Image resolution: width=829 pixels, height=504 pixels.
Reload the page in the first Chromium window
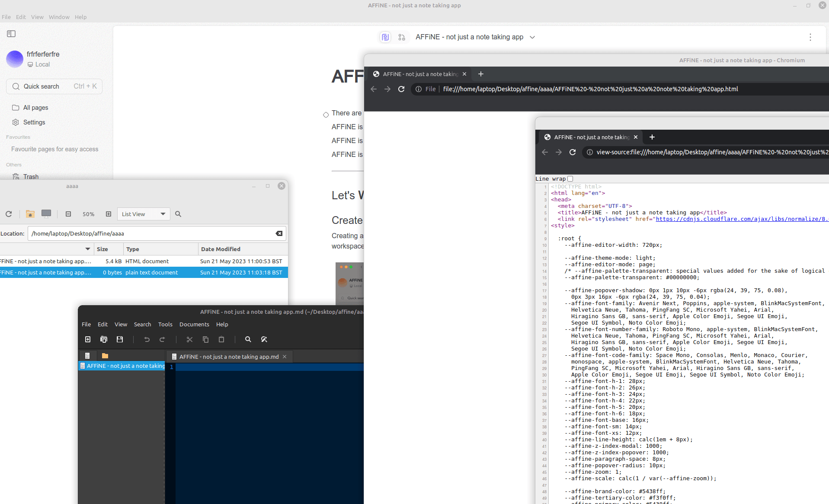point(401,89)
